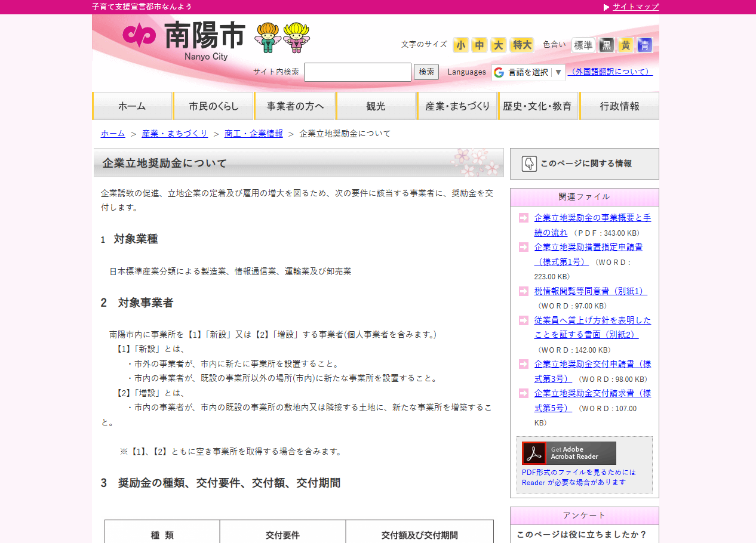756x543 pixels.
Task: Go to the ホーム menu tab
Action: [x=132, y=106]
